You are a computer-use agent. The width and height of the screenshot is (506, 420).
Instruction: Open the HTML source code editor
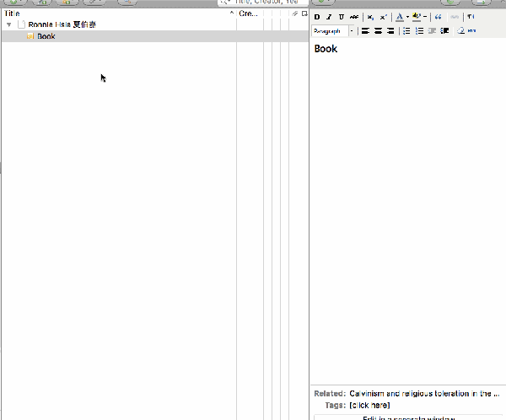pyautogui.click(x=471, y=31)
